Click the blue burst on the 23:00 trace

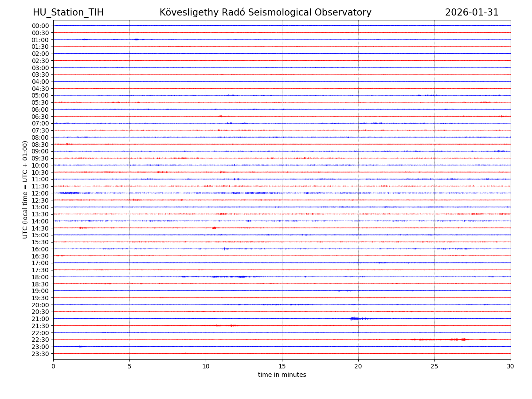(80, 347)
